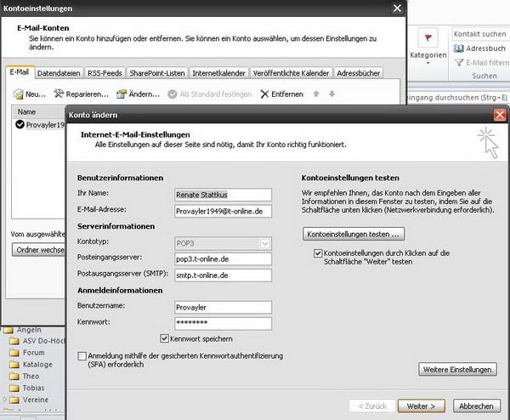Click the Kennwort password field
Viewport: 510px width, 420px height.
click(x=223, y=323)
